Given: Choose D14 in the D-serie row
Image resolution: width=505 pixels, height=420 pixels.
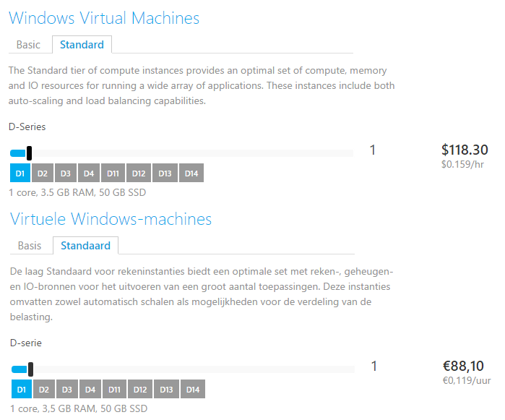Looking at the screenshot, I should click(x=192, y=390).
